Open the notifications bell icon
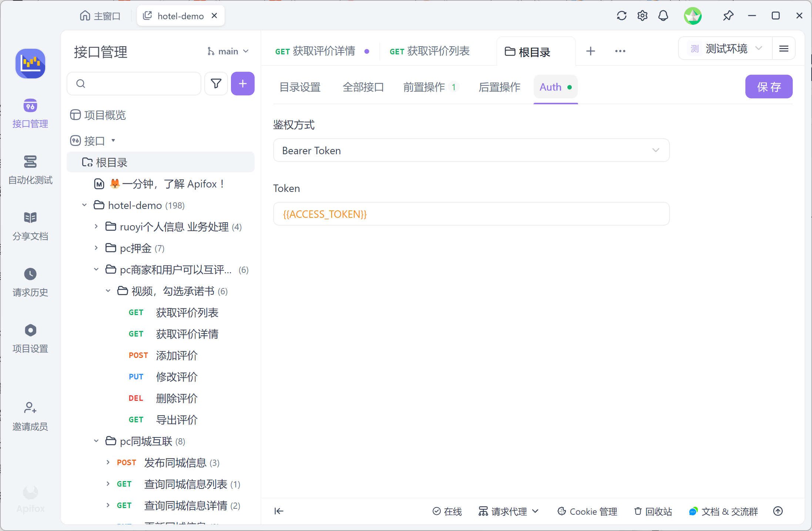This screenshot has height=531, width=812. click(x=663, y=16)
